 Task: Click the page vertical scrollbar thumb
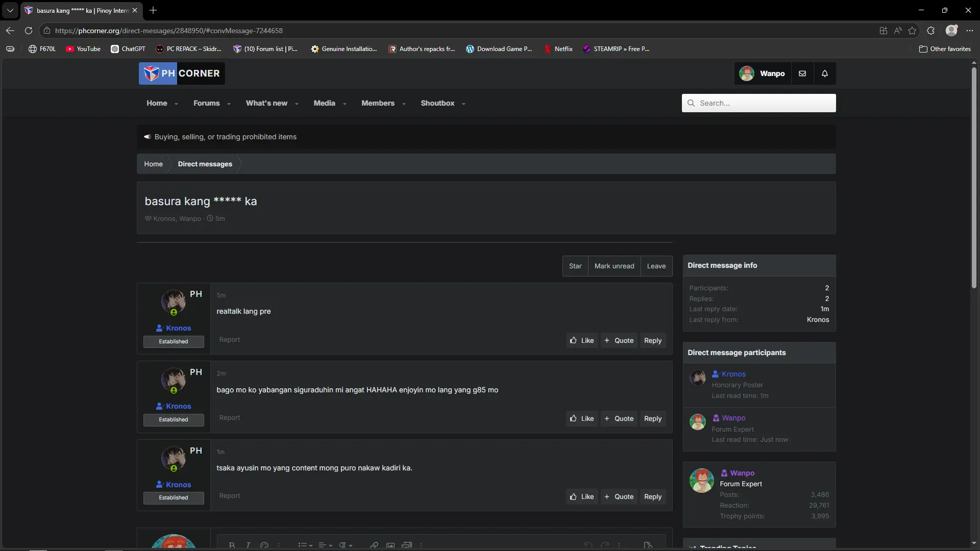973,179
